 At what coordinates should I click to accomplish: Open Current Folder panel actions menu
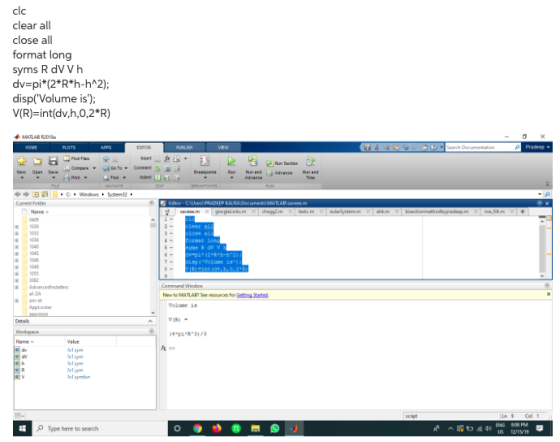click(151, 203)
